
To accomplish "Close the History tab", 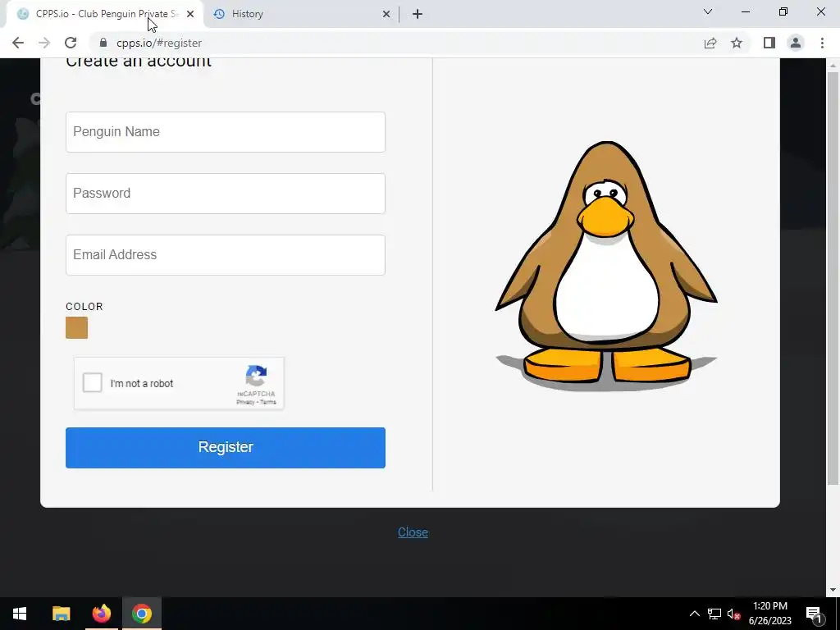I will [386, 14].
